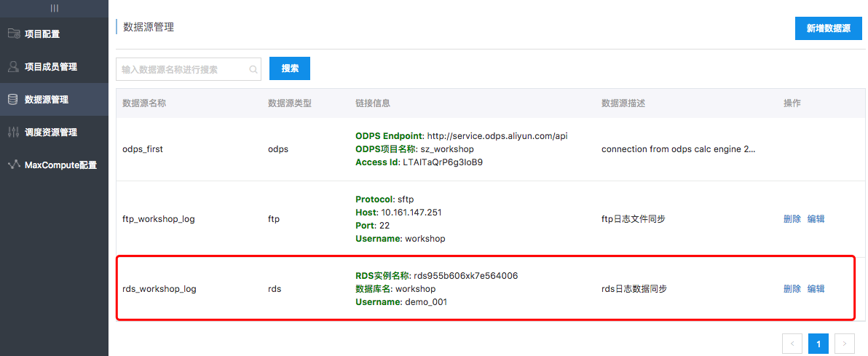Click the 数据源类型 column header
The height and width of the screenshot is (356, 868).
pyautogui.click(x=290, y=103)
